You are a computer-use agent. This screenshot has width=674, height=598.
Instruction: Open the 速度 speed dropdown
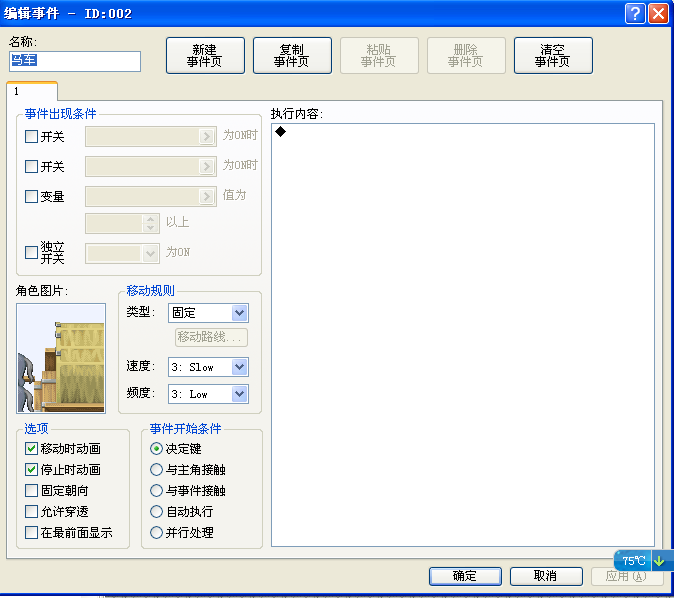(x=239, y=367)
